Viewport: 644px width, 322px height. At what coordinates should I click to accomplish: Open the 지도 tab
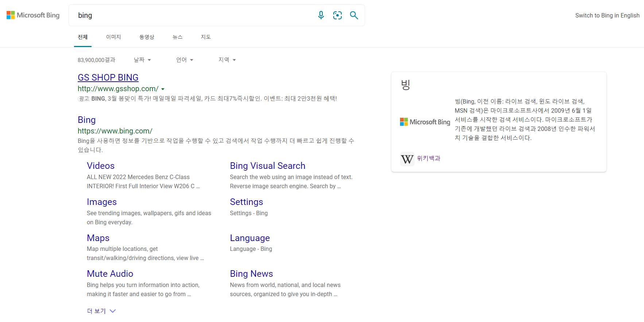[206, 37]
